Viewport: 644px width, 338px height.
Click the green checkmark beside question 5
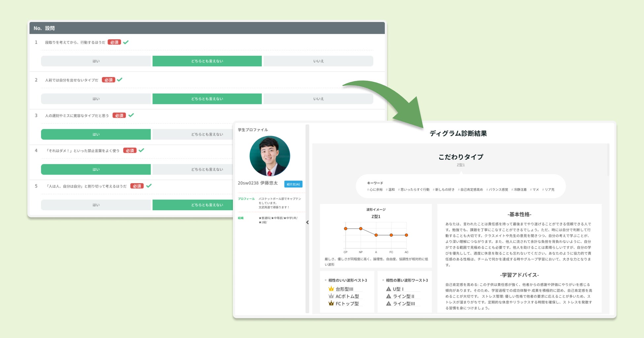point(149,186)
